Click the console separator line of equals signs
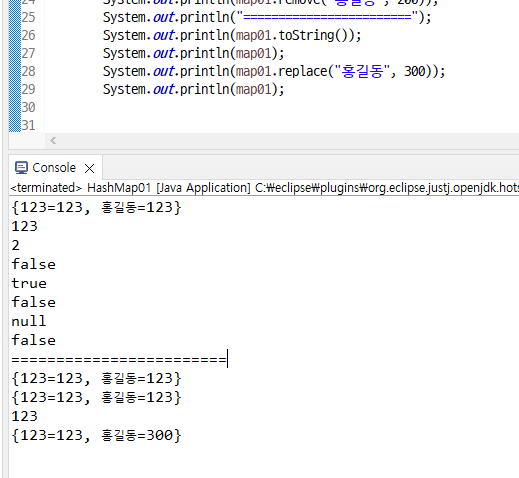This screenshot has width=519, height=478. pos(119,360)
